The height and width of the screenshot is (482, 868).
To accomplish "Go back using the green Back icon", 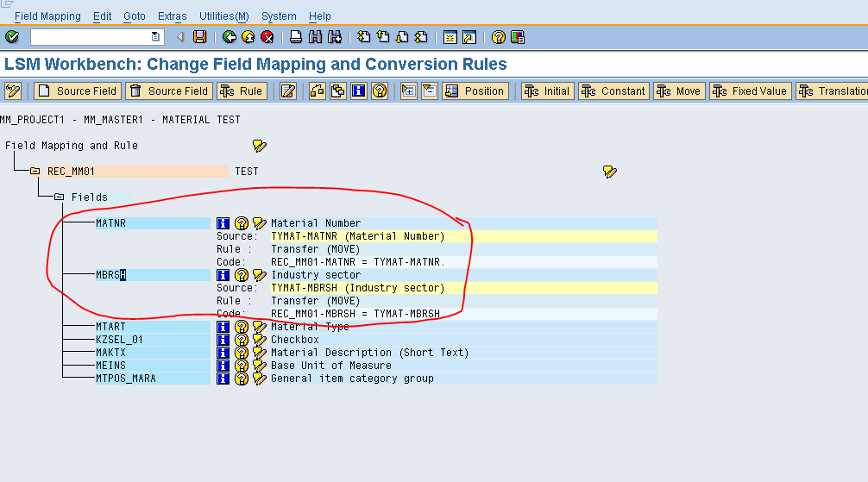I will (230, 37).
